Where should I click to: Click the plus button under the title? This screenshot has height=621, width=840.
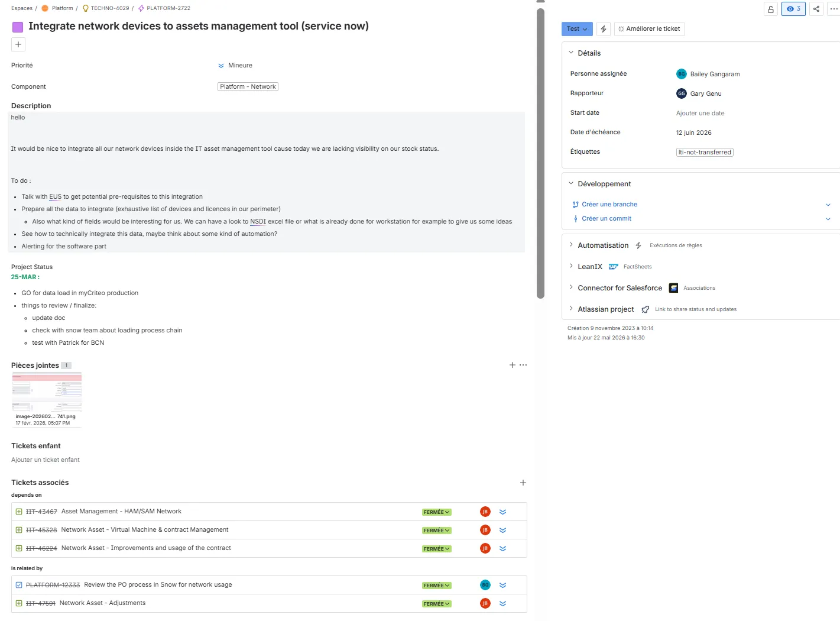(18, 44)
